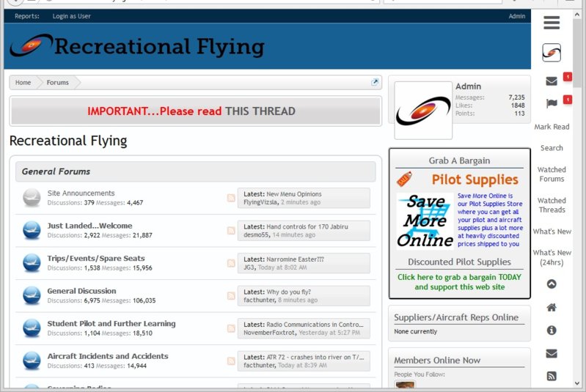
Task: Open latest thread New Menu Opinions
Action: [x=294, y=194]
